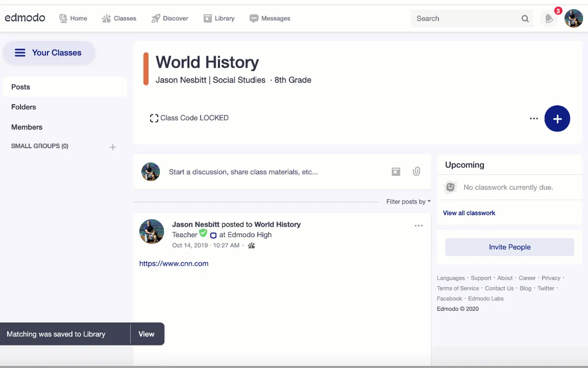Open the Facebook footer link
The width and height of the screenshot is (588, 368).
pyautogui.click(x=449, y=299)
